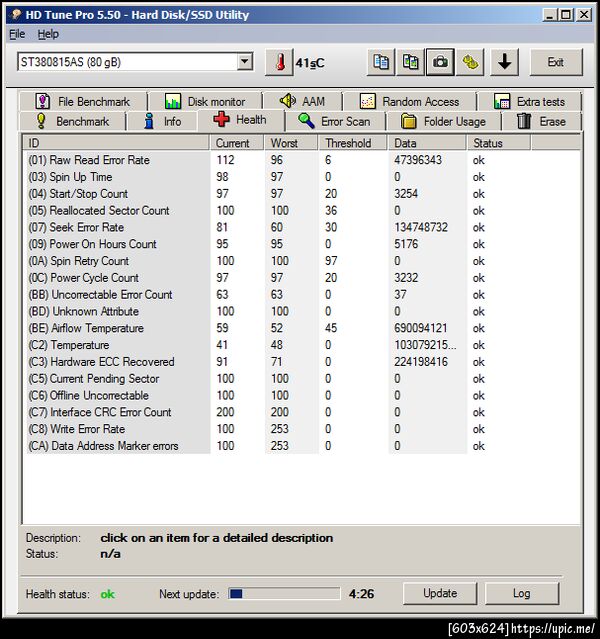Image resolution: width=600 pixels, height=639 pixels.
Task: Click the camera save screenshot icon
Action: coord(440,62)
